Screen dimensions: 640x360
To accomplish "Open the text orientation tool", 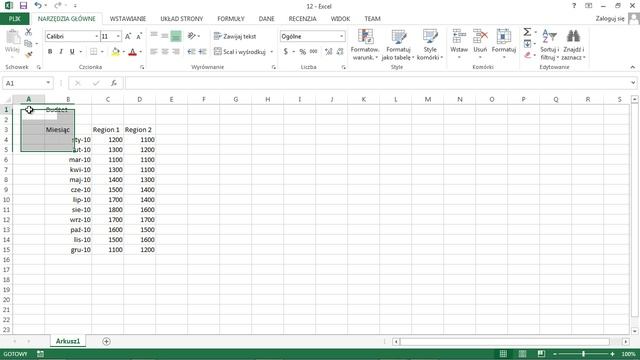I will 191,36.
